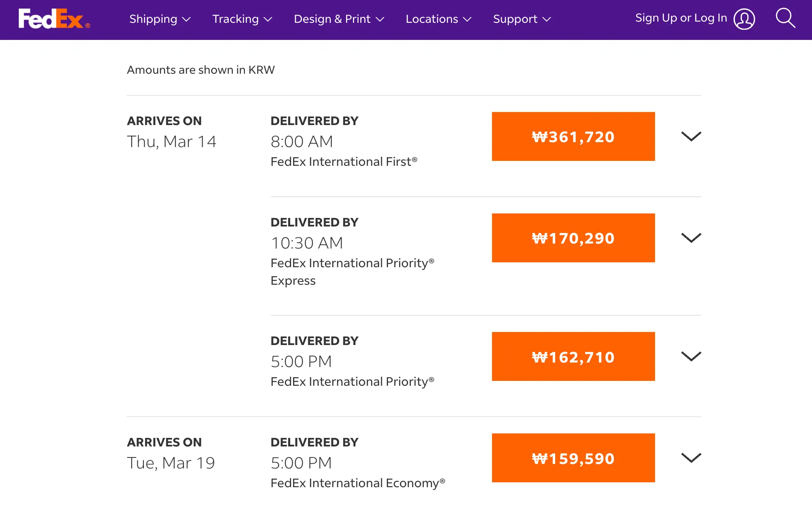This screenshot has width=812, height=510.
Task: Click the chevron beside Tracking
Action: (268, 19)
